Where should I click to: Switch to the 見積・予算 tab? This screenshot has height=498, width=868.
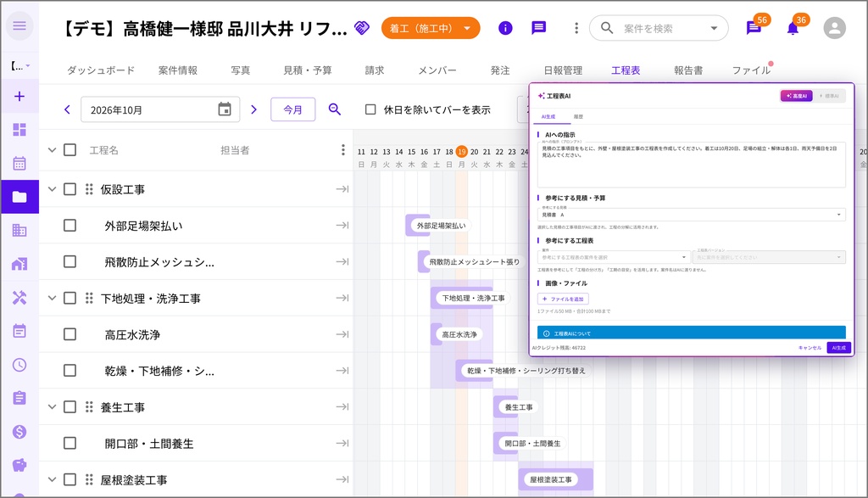307,70
